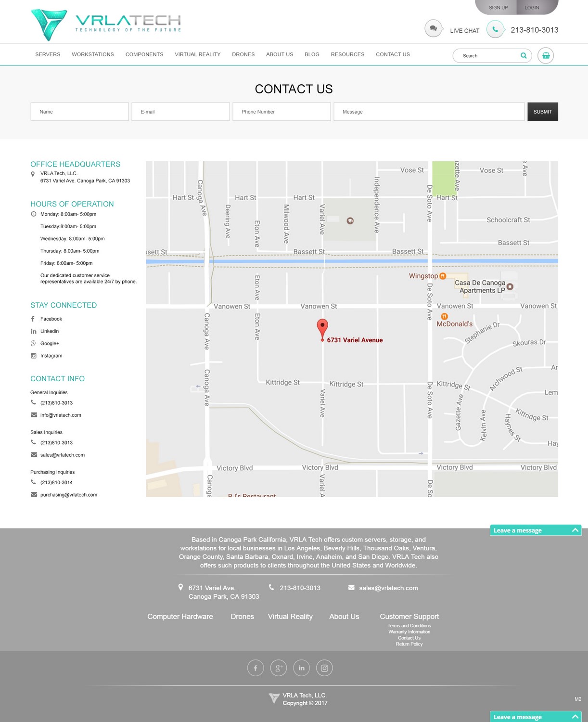Click the Wingstop restaurant marker on map
Viewport: 588px width, 722px height.
(443, 276)
